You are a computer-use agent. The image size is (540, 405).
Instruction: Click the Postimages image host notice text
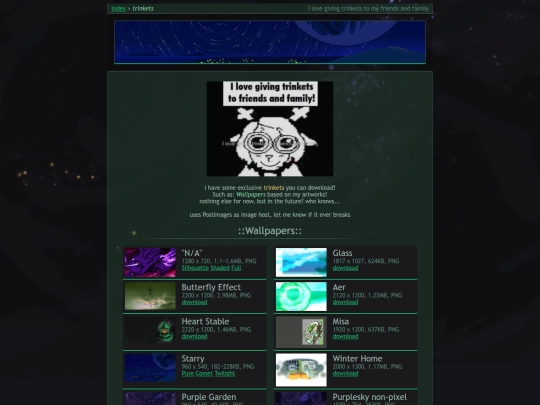(270, 215)
